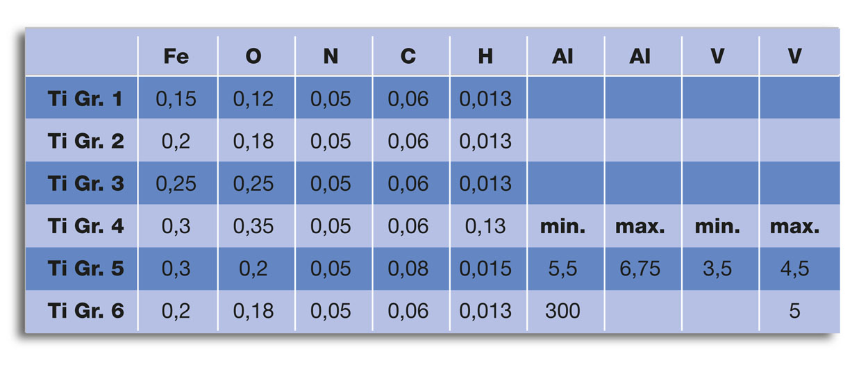868x365 pixels.
Task: Click the N column header
Action: tap(331, 57)
